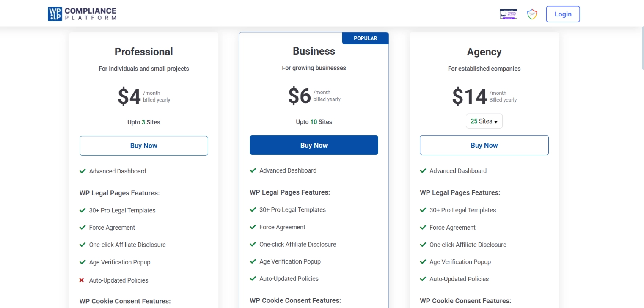Select the POPULAR ribbon on Business plan

[x=365, y=38]
